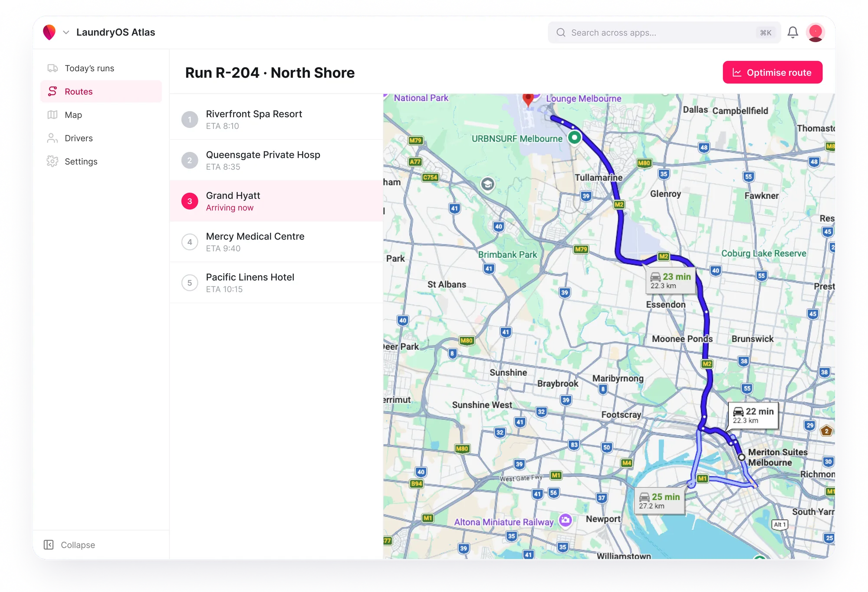Screen dimensions: 868x592
Task: Select stop 3 Grand Hyatt
Action: (x=276, y=201)
